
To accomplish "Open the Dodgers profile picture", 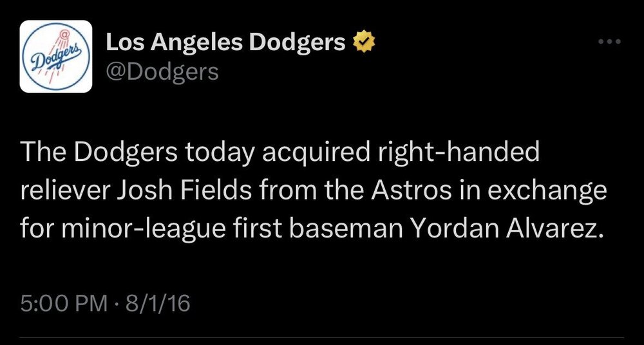I will 56,56.
